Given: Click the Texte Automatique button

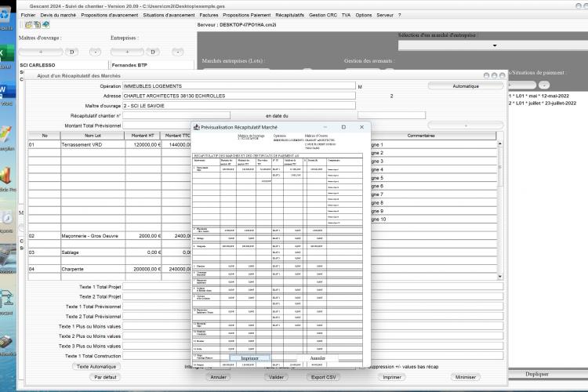Looking at the screenshot, I should (96, 366).
